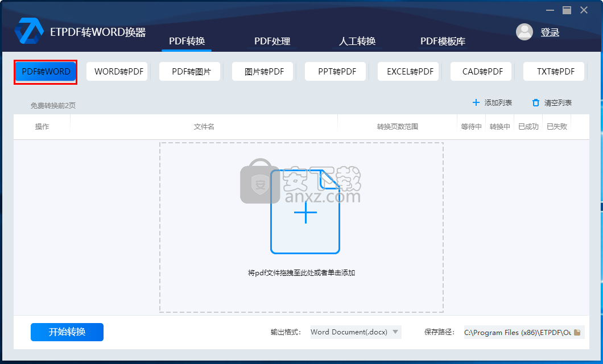Click the 转换页数范围 column header
The height and width of the screenshot is (364, 603).
point(397,127)
